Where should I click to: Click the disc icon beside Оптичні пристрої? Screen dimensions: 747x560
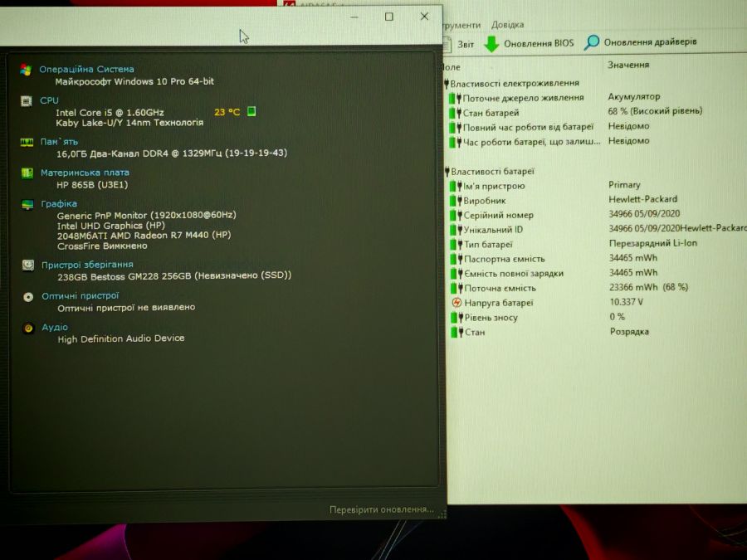click(28, 297)
